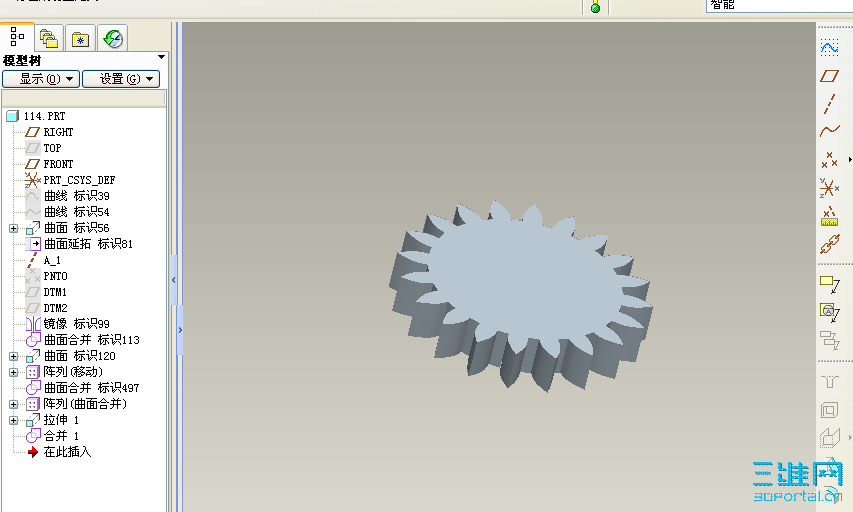
Task: Click the 合并 1 merge icon
Action: click(x=33, y=436)
